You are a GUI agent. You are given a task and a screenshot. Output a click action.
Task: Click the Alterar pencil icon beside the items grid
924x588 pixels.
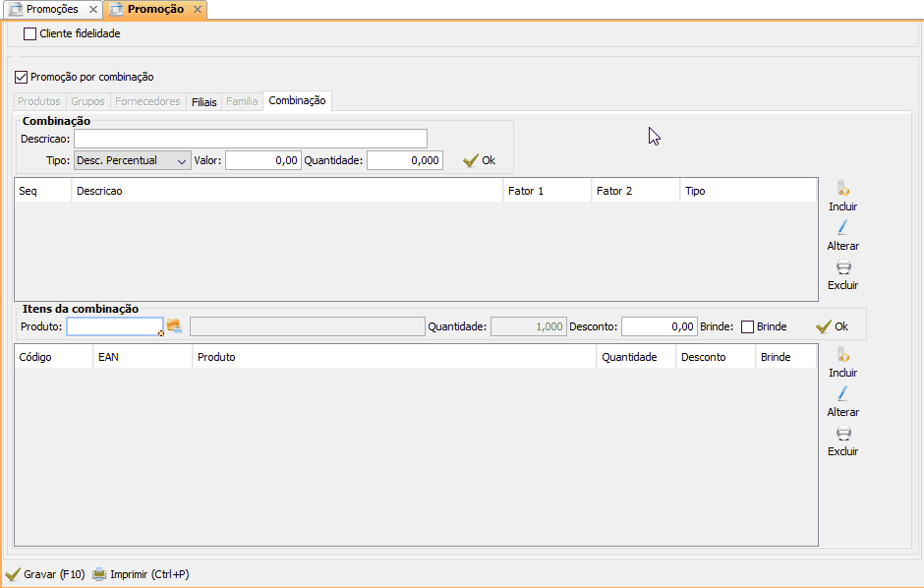click(842, 394)
